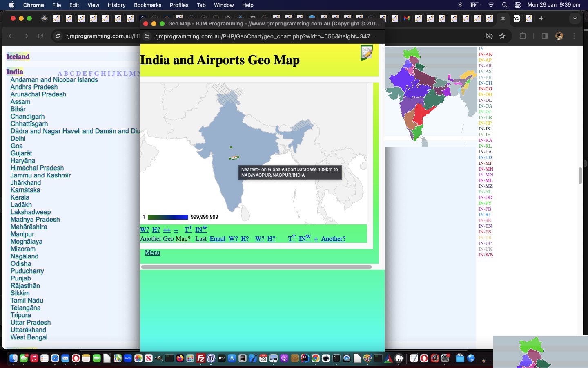Image resolution: width=588 pixels, height=368 pixels.
Task: Click the -- link under the map
Action: (x=176, y=230)
